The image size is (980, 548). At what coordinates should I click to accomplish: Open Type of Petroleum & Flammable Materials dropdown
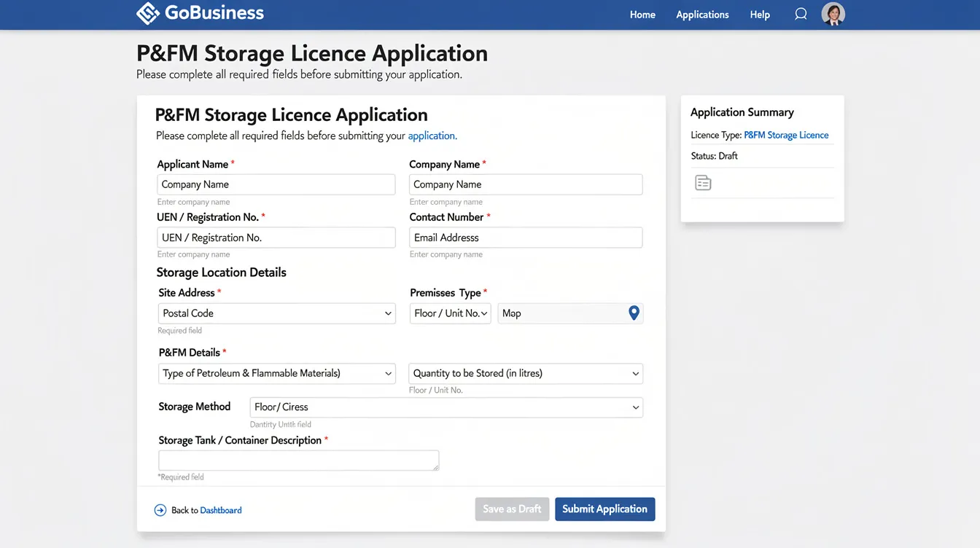[277, 373]
